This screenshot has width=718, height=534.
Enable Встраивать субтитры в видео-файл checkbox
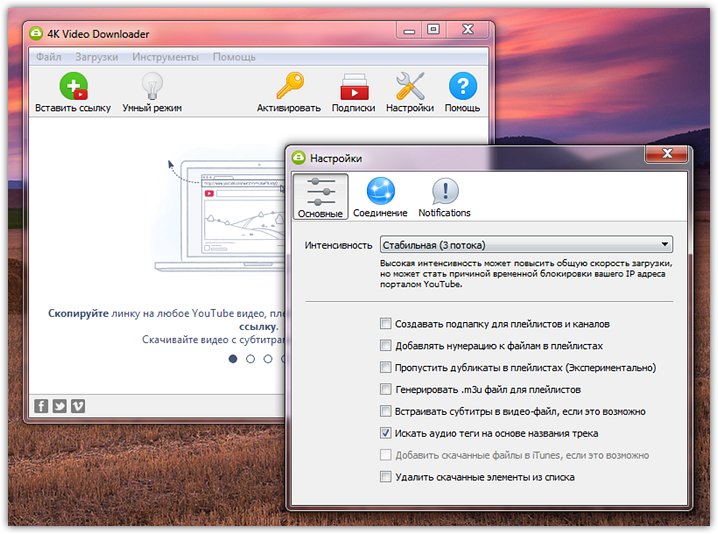(386, 411)
